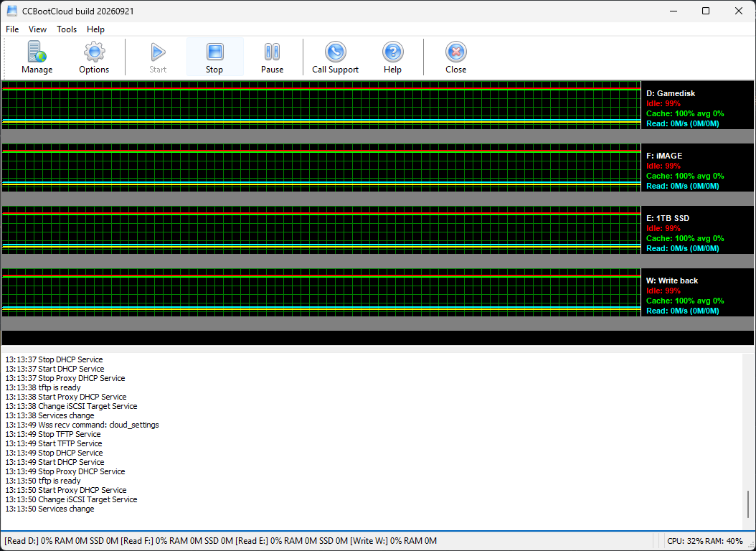The image size is (756, 551).
Task: Select the 'Wss recv command: cloud_settings' log line
Action: (x=82, y=425)
